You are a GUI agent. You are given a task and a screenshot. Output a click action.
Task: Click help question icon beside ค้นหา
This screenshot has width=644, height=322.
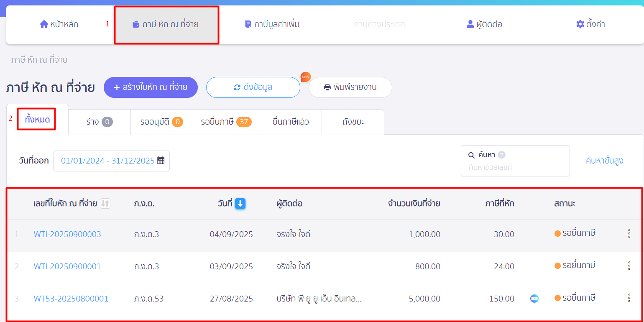[502, 155]
